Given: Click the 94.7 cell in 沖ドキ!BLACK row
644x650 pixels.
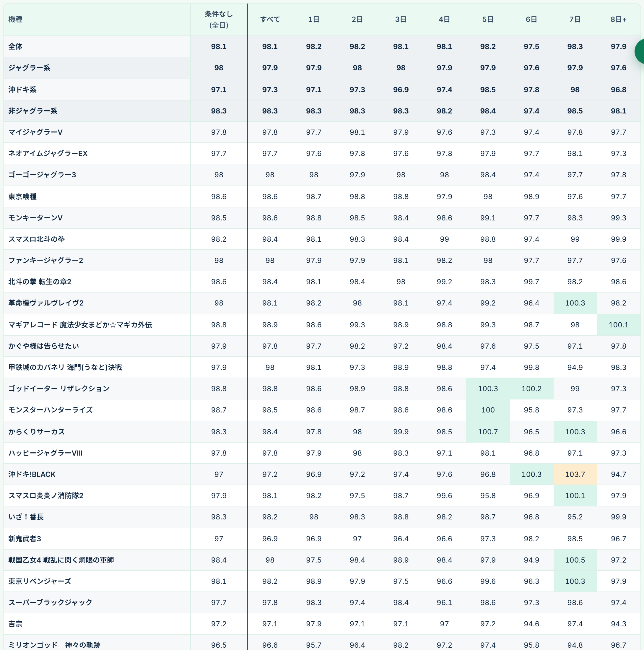Looking at the screenshot, I should (618, 474).
